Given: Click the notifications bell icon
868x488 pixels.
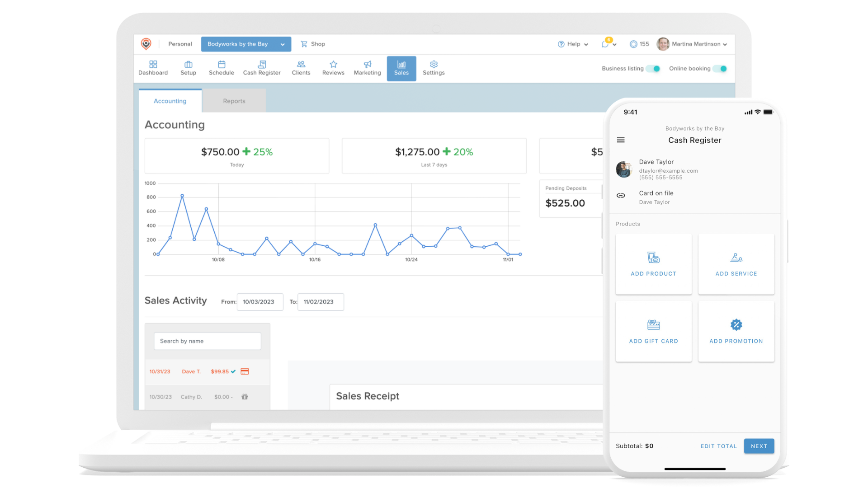Looking at the screenshot, I should point(605,44).
